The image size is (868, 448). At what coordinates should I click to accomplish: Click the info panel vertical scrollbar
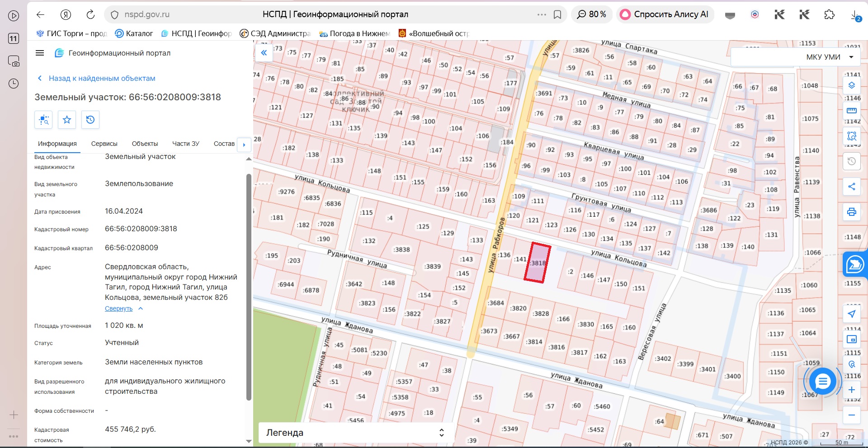point(249,287)
